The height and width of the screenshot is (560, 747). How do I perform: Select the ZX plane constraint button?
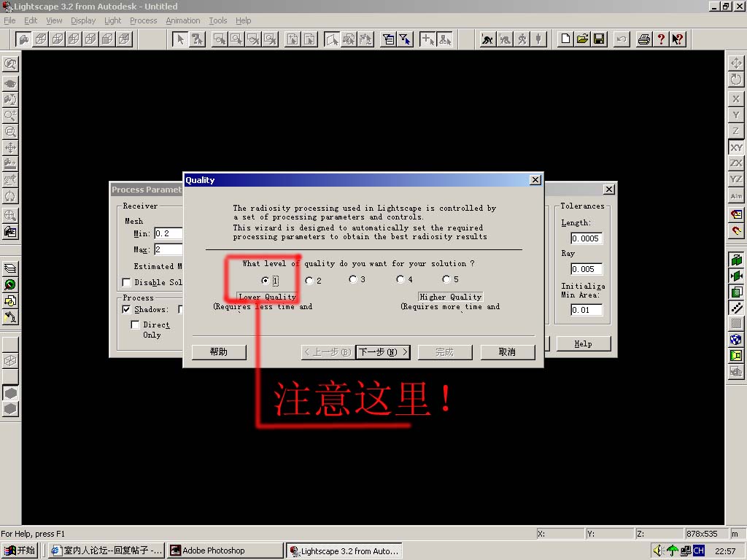point(736,163)
